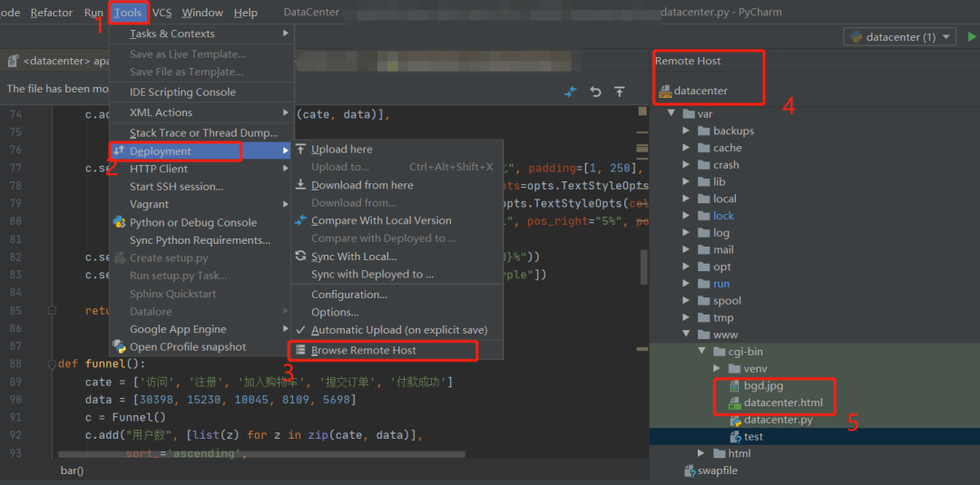Toggle Automatic Upload on explicit save
980x485 pixels.
(397, 330)
